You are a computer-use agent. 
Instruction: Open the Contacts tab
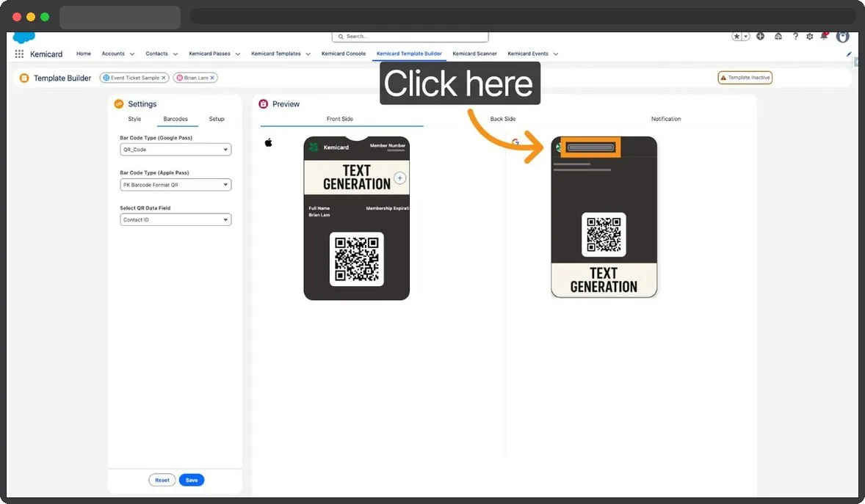[x=156, y=54]
